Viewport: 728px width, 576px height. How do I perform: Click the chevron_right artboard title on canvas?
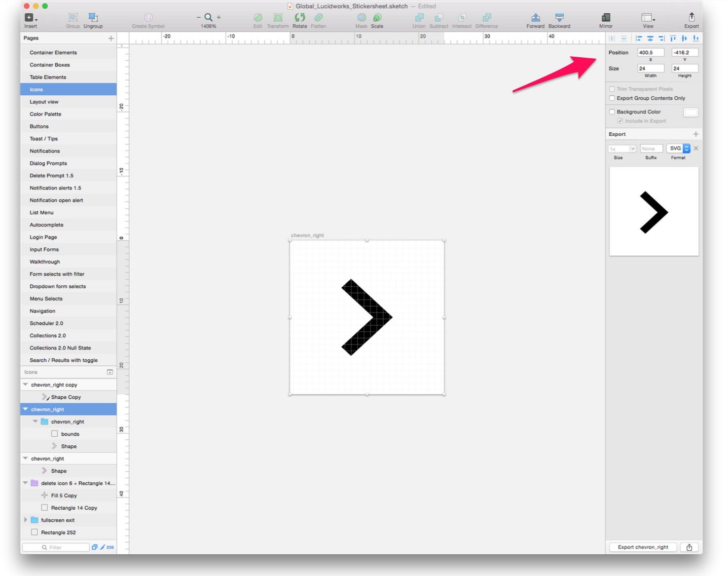[307, 236]
